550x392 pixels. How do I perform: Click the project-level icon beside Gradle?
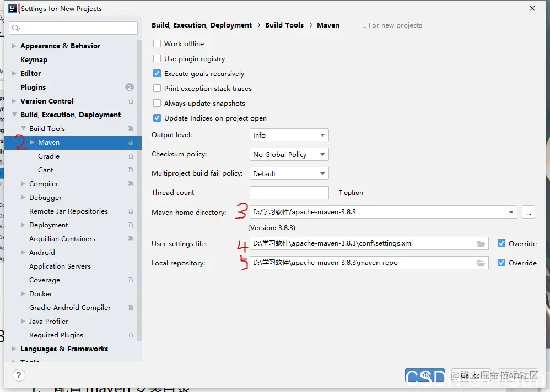click(x=131, y=156)
